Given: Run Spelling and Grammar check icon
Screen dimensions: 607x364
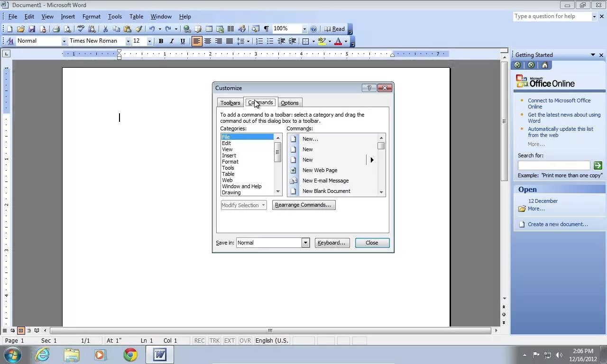Looking at the screenshot, I should tap(81, 29).
